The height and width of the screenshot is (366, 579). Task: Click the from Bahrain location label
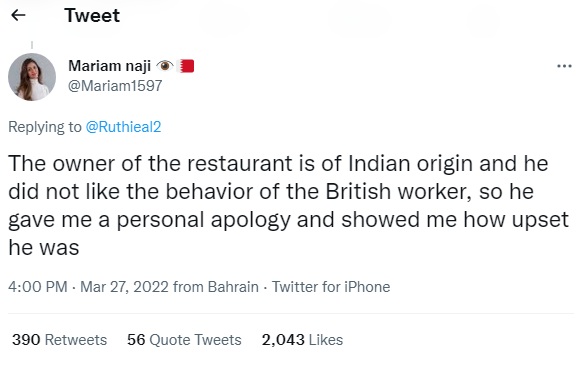tap(216, 287)
